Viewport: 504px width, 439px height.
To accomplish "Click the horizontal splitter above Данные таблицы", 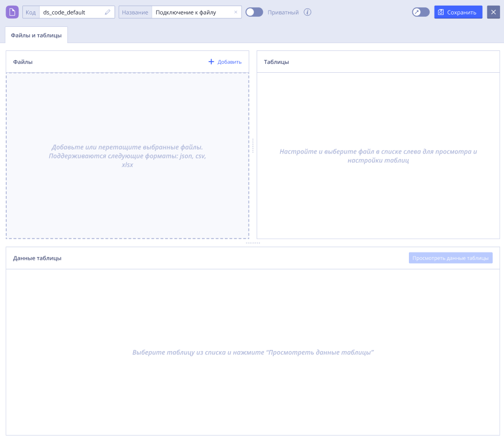I will tap(253, 243).
